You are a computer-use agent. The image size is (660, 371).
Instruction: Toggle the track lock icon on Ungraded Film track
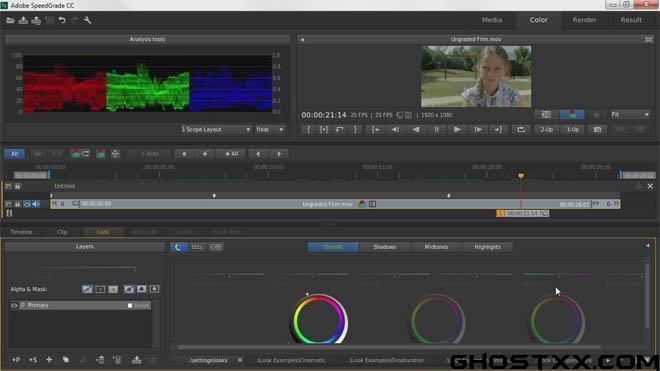[x=18, y=204]
